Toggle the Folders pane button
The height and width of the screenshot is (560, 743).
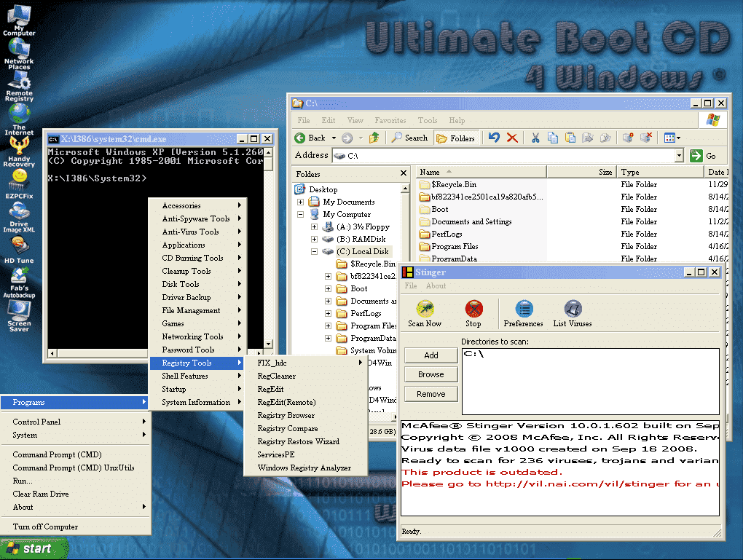pos(456,138)
